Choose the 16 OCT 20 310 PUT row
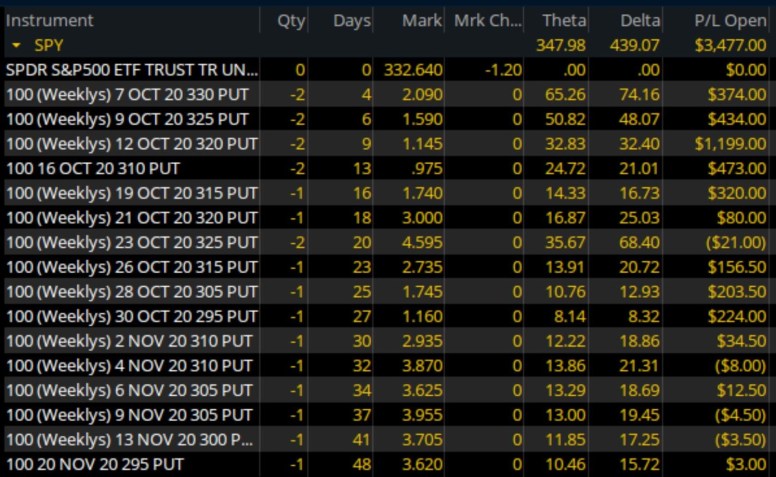776x477 pixels. (93, 168)
